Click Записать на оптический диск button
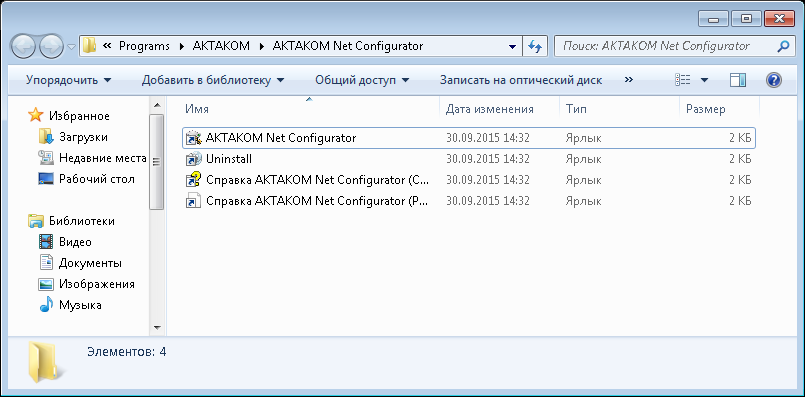Viewport: 805px width, 397px height. (x=521, y=80)
